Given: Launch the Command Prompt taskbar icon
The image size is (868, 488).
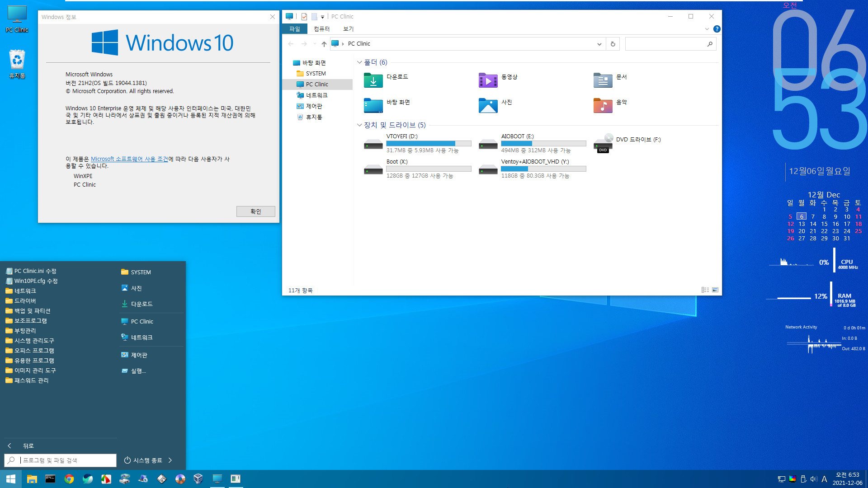Looking at the screenshot, I should click(50, 479).
